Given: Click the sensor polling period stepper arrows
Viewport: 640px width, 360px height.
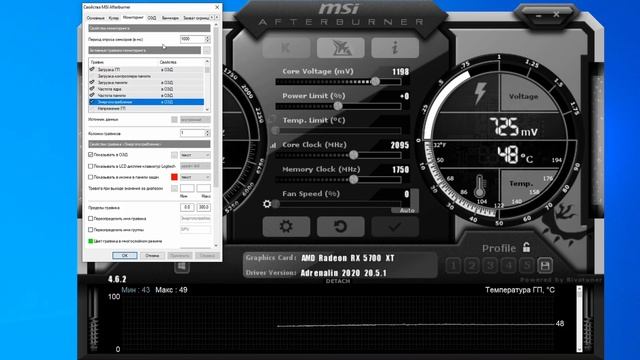Looking at the screenshot, I should coord(207,39).
